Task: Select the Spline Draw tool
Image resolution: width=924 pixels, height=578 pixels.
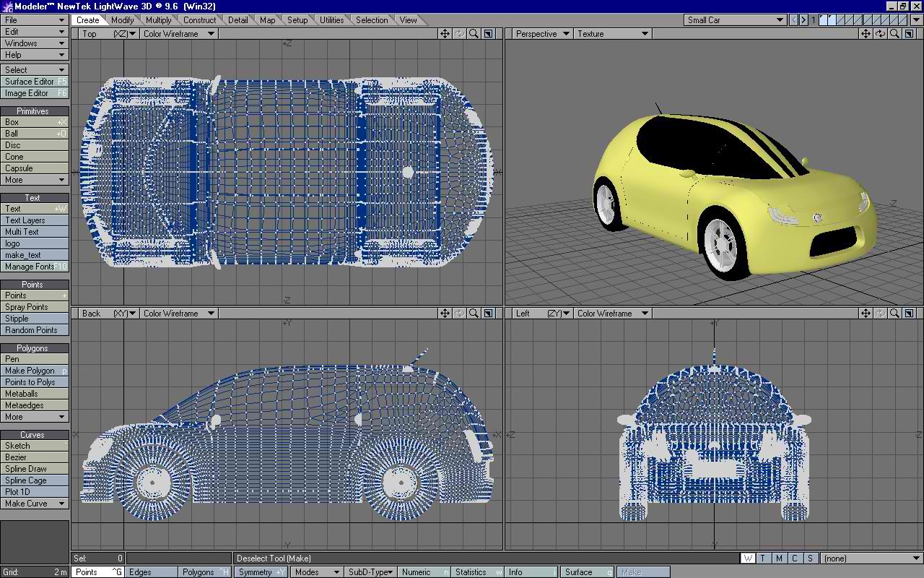Action: point(34,469)
